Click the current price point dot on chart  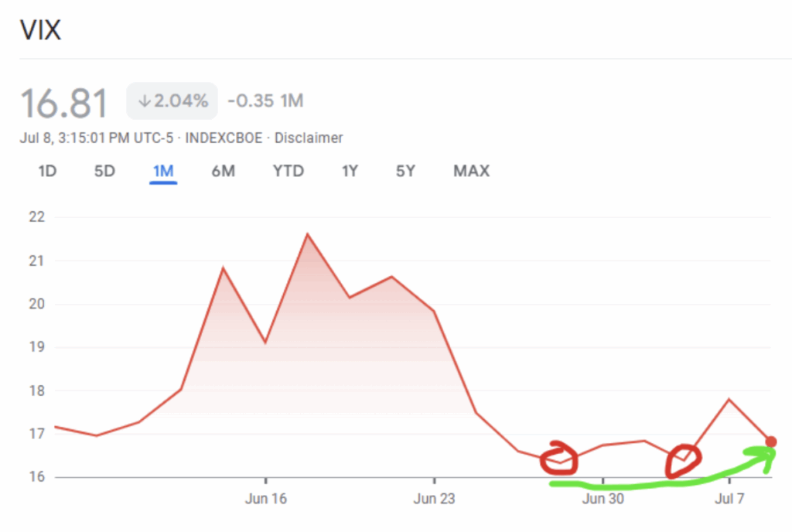[x=771, y=442]
